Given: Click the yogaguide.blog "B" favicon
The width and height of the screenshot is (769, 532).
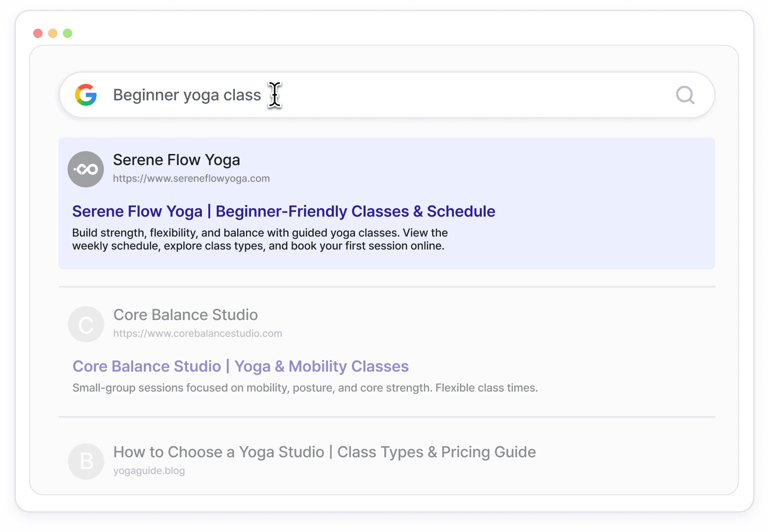Looking at the screenshot, I should click(x=86, y=461).
